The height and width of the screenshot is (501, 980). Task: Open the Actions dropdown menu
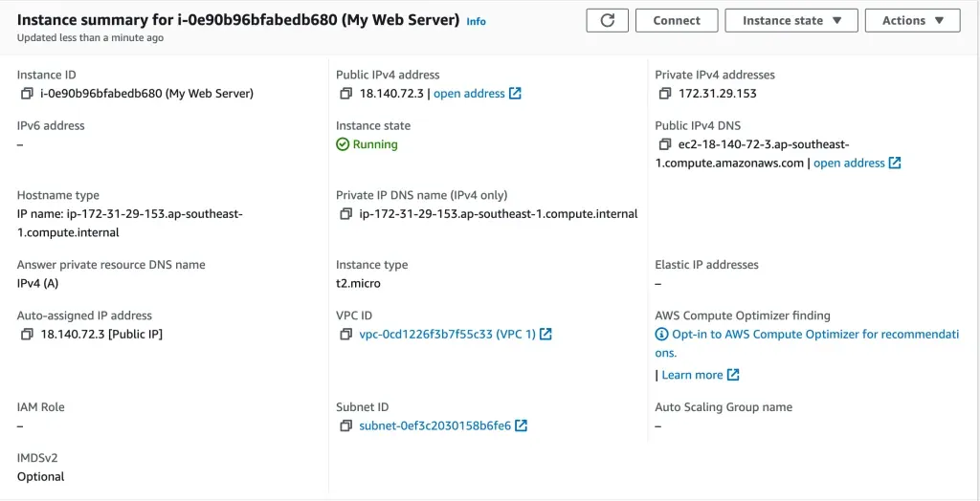coord(912,21)
